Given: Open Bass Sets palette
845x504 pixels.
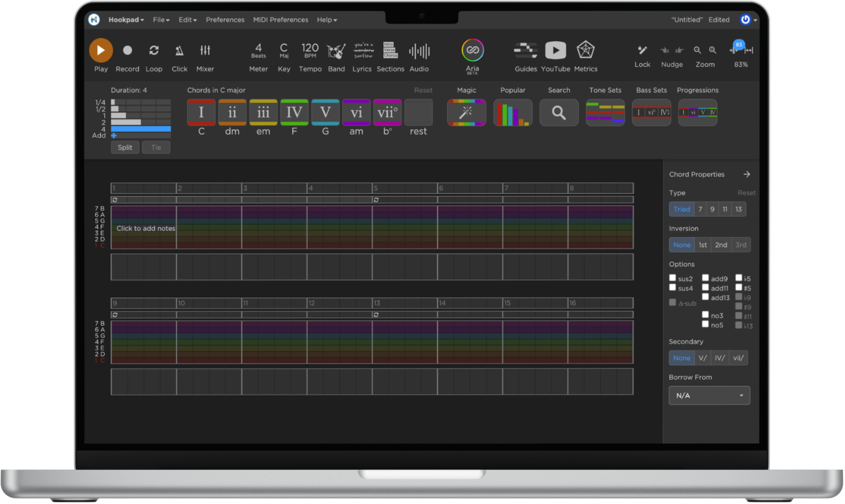Looking at the screenshot, I should [x=652, y=112].
